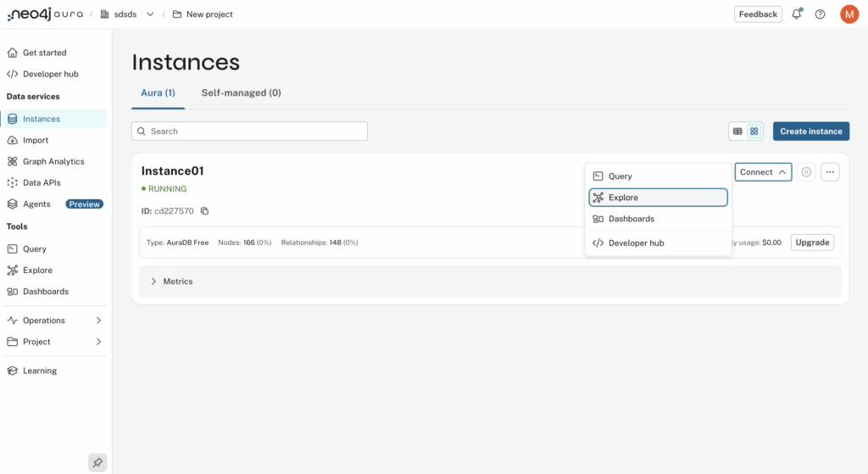Click the Feedback button
Screen dimensions: 868x474
(x=758, y=14)
